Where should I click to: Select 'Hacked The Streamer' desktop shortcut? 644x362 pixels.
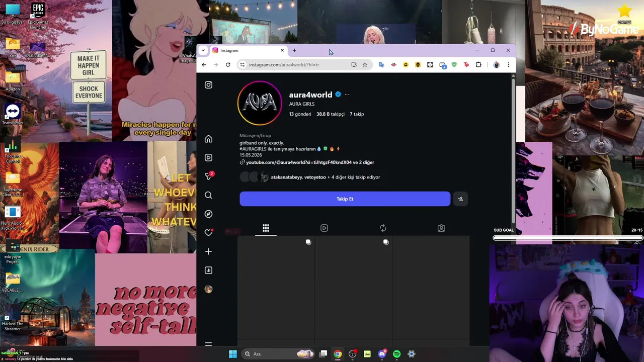tap(13, 318)
